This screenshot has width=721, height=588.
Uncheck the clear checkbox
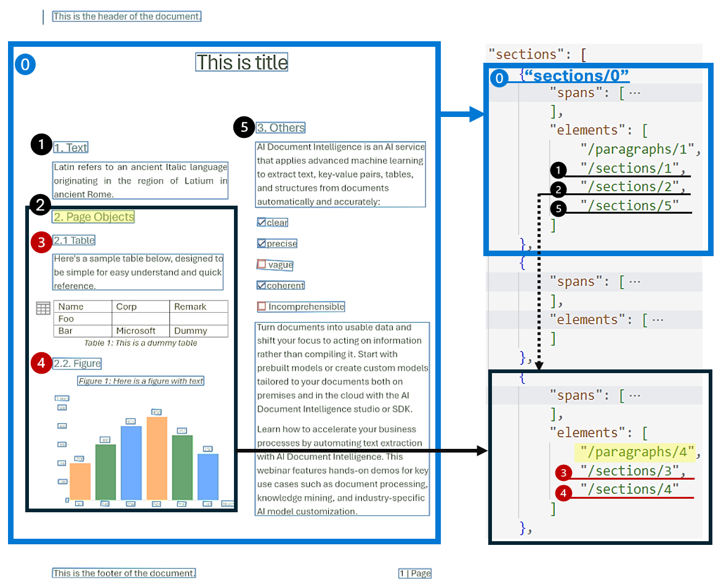263,222
